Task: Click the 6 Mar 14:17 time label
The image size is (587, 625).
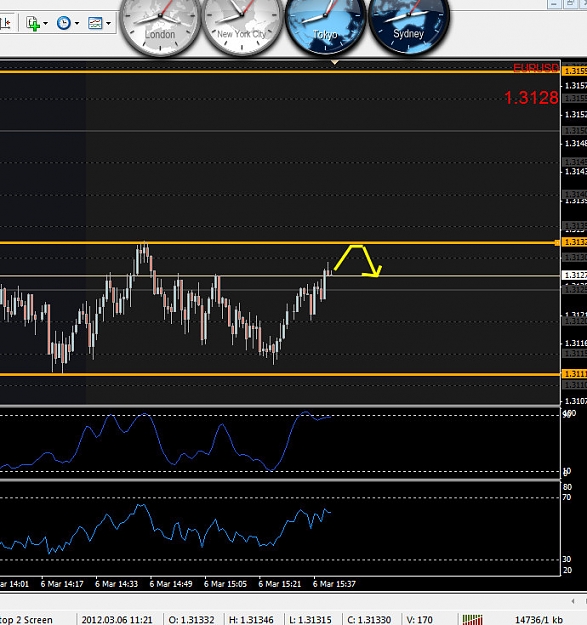Action: (x=62, y=584)
